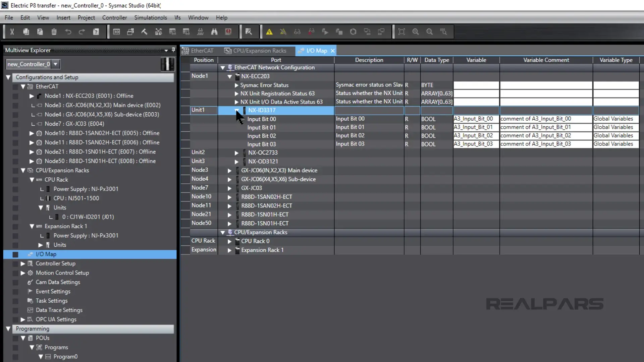Pin the Multiview Explorer panel
Image resolution: width=644 pixels, height=362 pixels.
coord(173,50)
